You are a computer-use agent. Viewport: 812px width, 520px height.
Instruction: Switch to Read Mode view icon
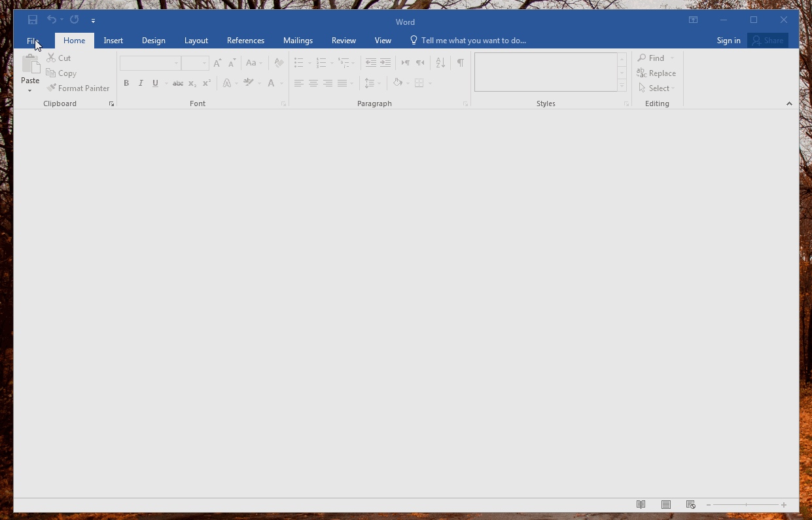[641, 504]
